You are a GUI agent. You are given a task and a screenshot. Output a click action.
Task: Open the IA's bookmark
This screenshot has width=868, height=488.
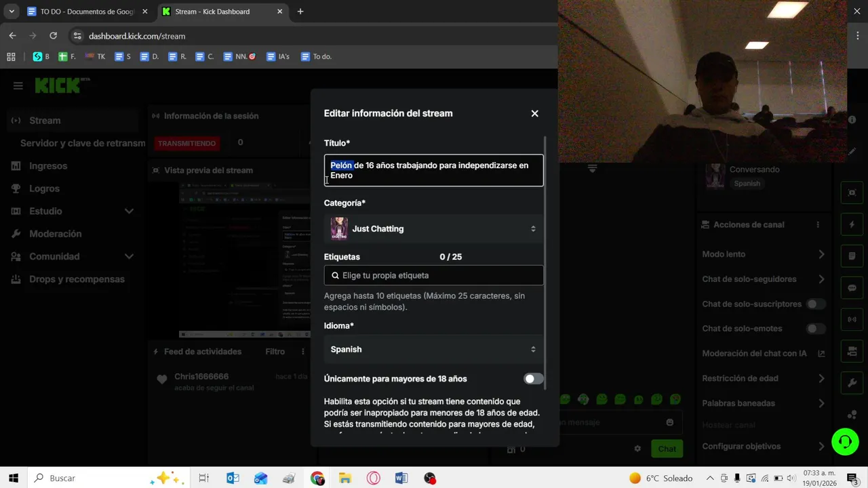278,57
